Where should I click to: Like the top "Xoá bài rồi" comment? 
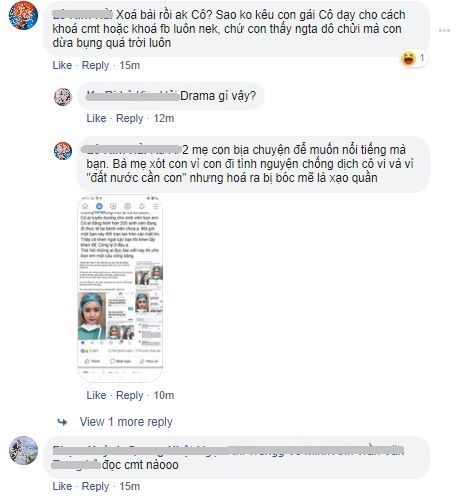pyautogui.click(x=62, y=65)
